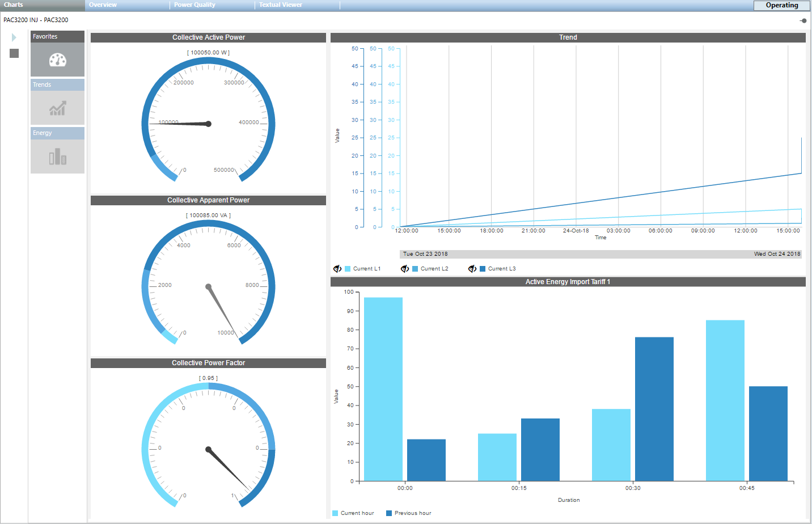The image size is (812, 524).
Task: Expand the Favorites section header
Action: pos(57,36)
